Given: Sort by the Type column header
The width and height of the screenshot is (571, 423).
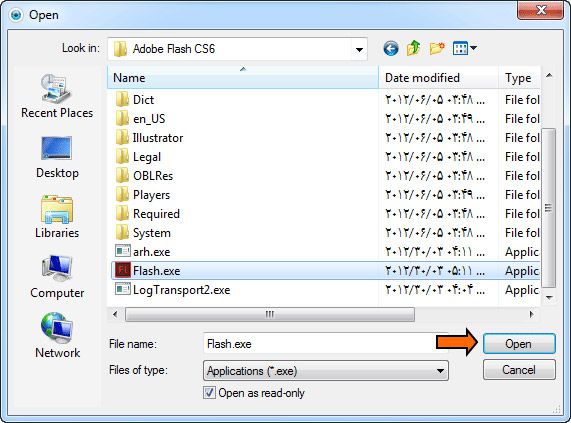Looking at the screenshot, I should point(519,78).
